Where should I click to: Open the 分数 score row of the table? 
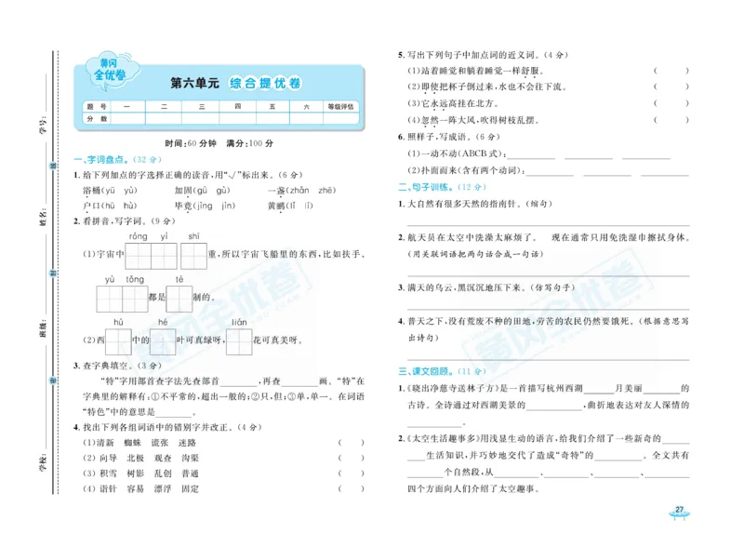(x=94, y=117)
